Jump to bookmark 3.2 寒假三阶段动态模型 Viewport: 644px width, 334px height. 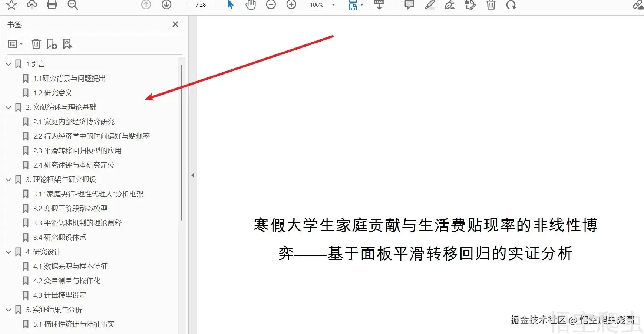coord(70,209)
